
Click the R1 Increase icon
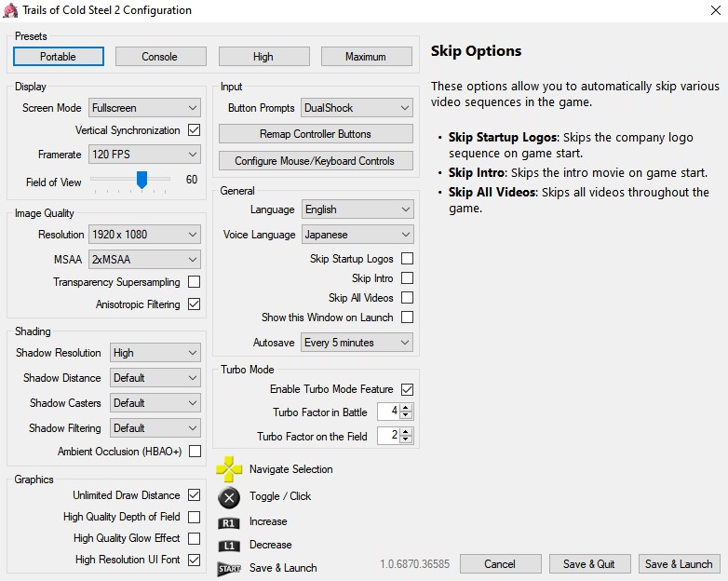tap(229, 523)
